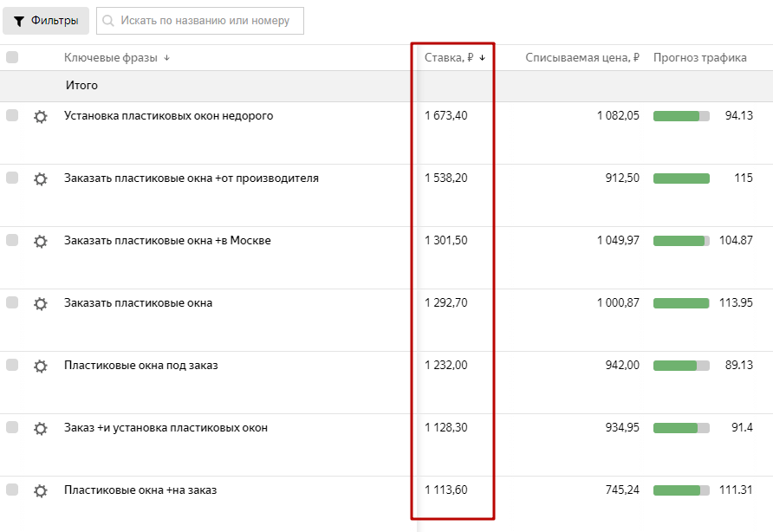Open gear icon in the 1 292,70 bid row
773x532 pixels.
coord(41,304)
